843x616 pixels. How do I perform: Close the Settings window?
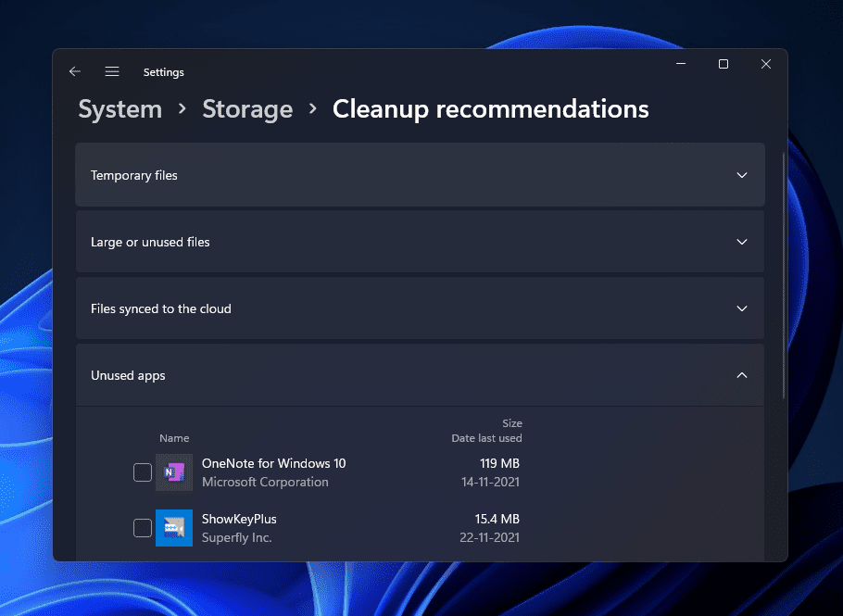pyautogui.click(x=766, y=64)
